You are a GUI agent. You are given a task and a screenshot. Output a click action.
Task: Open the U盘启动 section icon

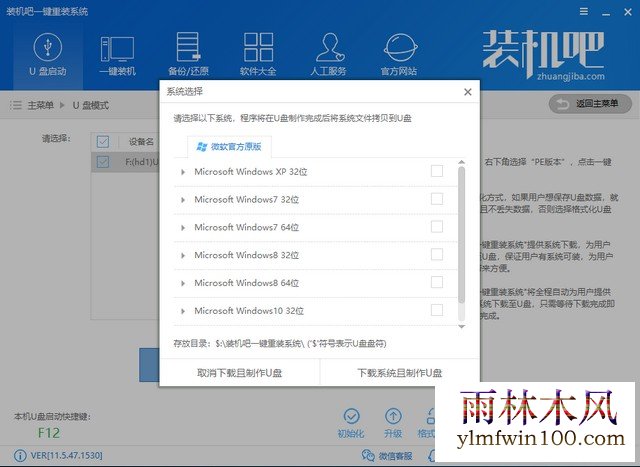[x=48, y=47]
